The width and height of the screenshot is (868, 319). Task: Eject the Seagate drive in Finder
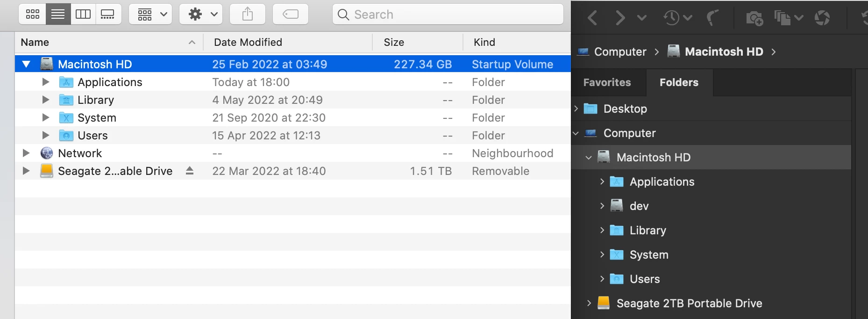point(190,171)
